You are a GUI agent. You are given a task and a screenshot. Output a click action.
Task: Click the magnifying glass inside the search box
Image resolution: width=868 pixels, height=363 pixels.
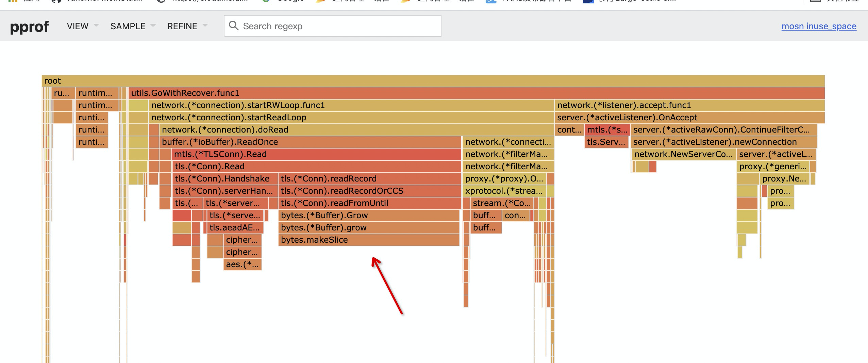(235, 25)
